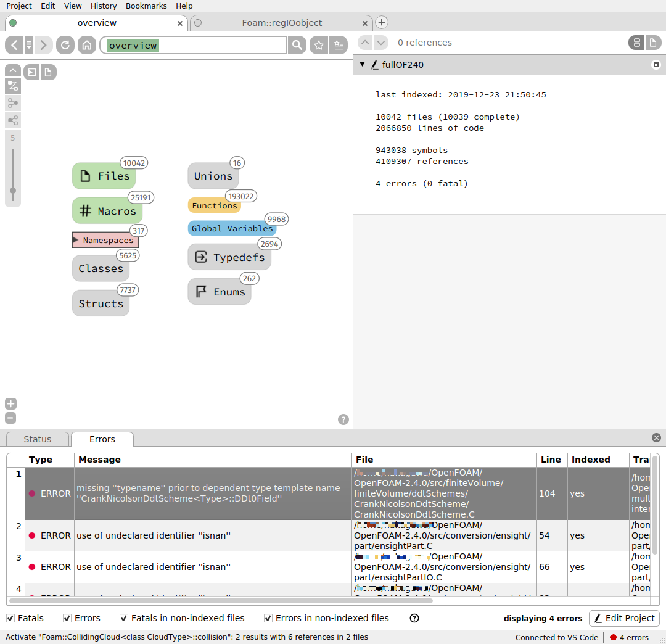Click the back navigation arrow
666x644 pixels.
coord(14,44)
